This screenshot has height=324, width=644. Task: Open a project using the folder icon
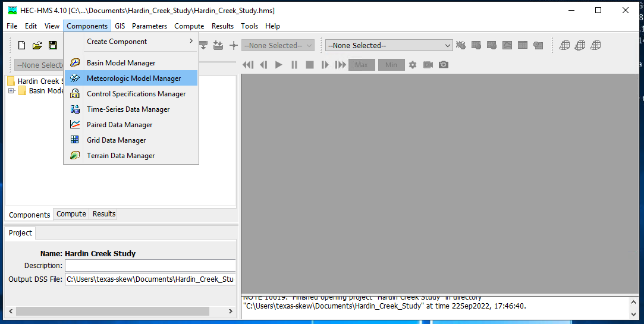(x=37, y=46)
